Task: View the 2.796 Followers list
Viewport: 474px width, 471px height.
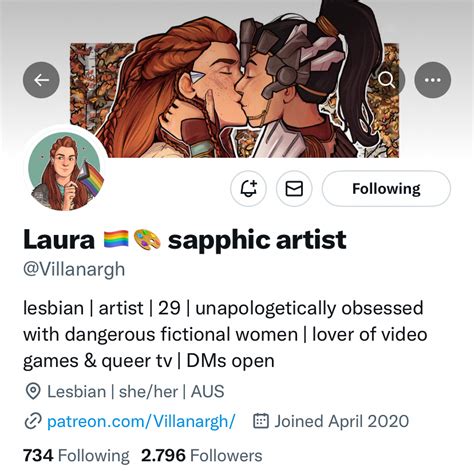Action: 202,455
